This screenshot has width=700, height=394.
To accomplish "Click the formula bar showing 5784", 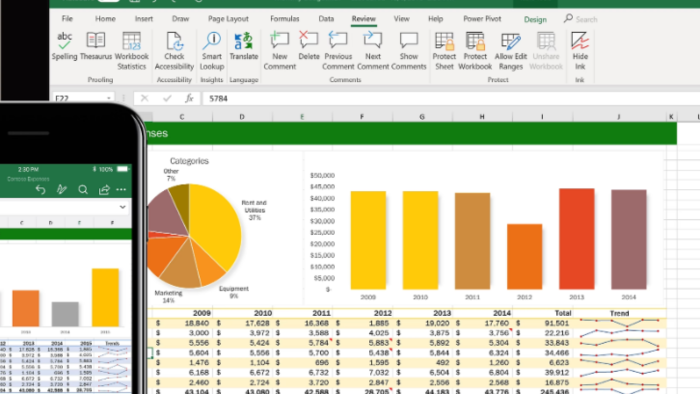I will tap(451, 98).
